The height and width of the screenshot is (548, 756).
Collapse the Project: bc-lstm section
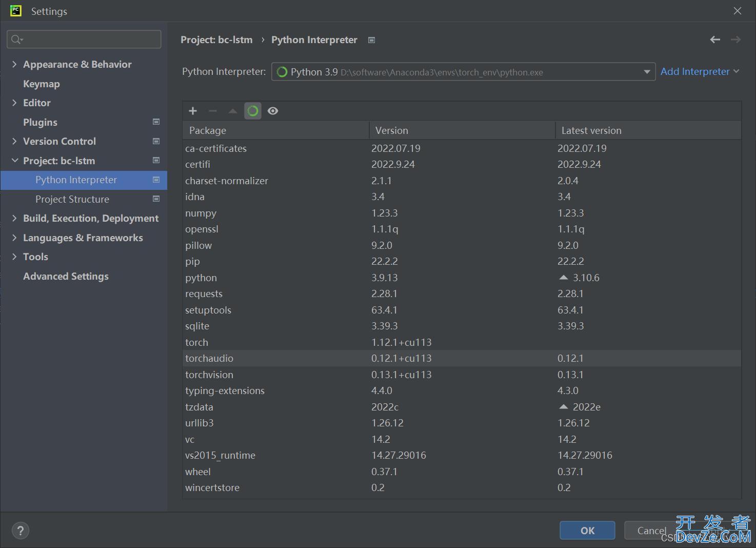coord(14,161)
